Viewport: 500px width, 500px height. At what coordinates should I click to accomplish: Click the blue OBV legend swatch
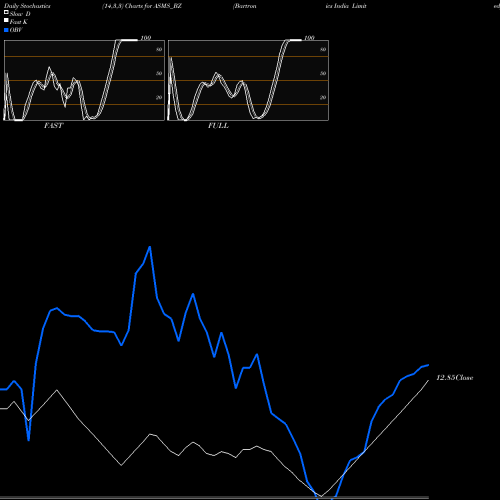[6, 30]
